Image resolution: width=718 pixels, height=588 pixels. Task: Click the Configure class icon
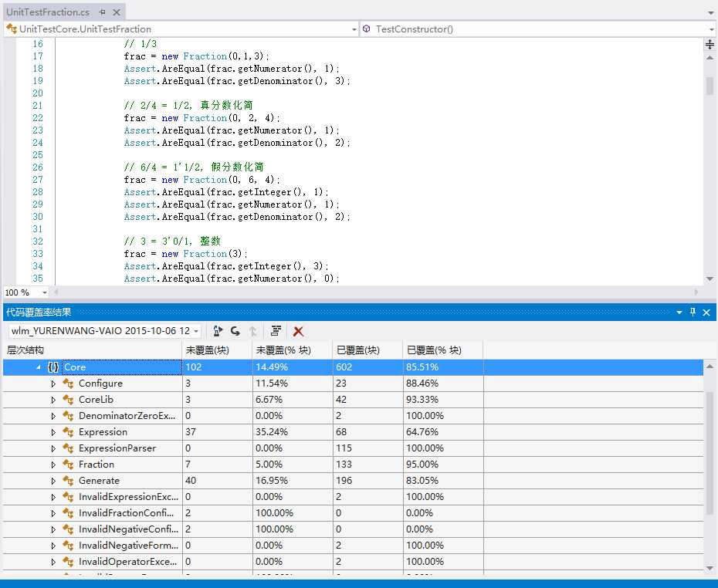(x=68, y=384)
